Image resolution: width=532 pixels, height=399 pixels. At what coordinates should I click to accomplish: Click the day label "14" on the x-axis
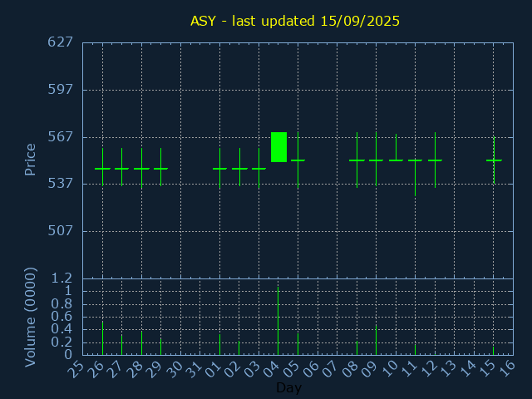pos(467,369)
